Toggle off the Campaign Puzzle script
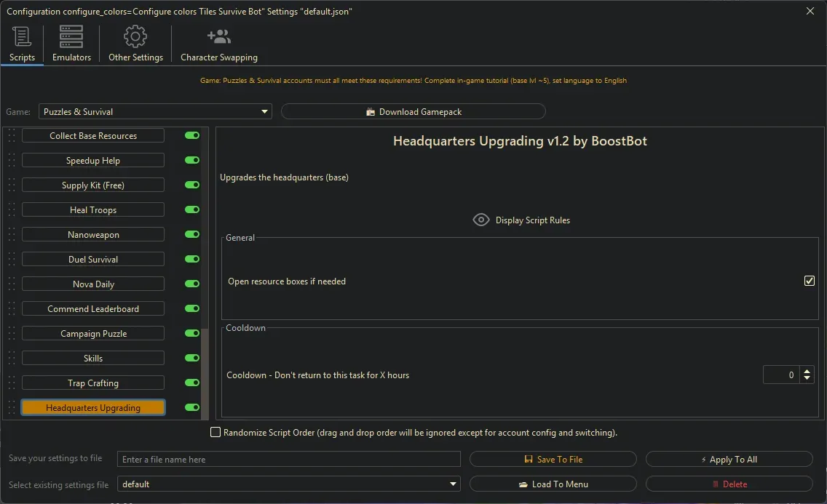The image size is (827, 504). [192, 334]
